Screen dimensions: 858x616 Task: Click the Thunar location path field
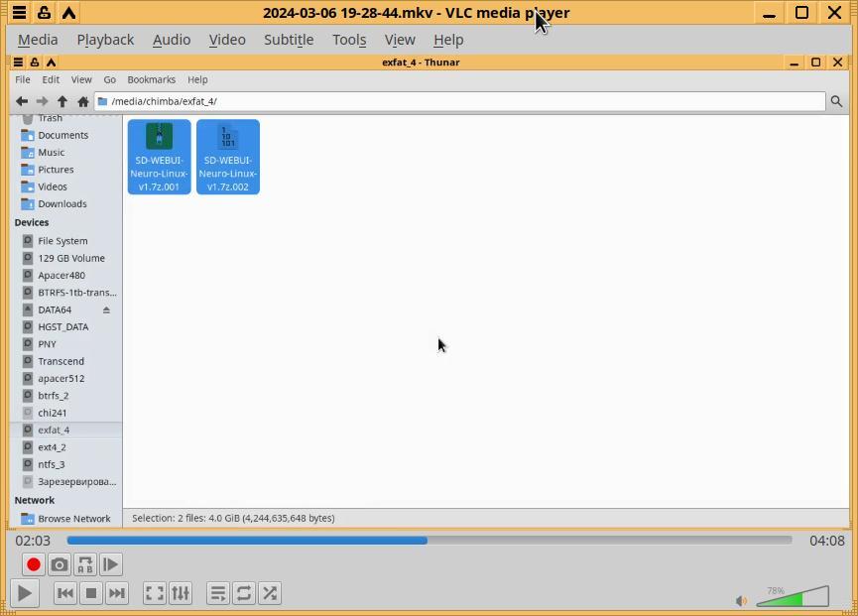pos(459,101)
